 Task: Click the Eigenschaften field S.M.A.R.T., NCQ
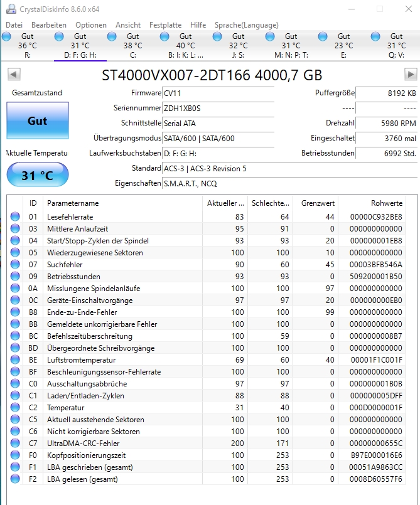pos(289,184)
